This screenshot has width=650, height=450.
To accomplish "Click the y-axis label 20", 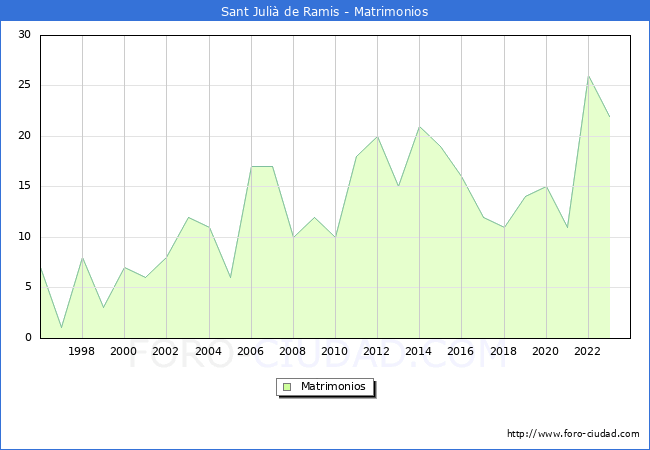I will coord(24,135).
